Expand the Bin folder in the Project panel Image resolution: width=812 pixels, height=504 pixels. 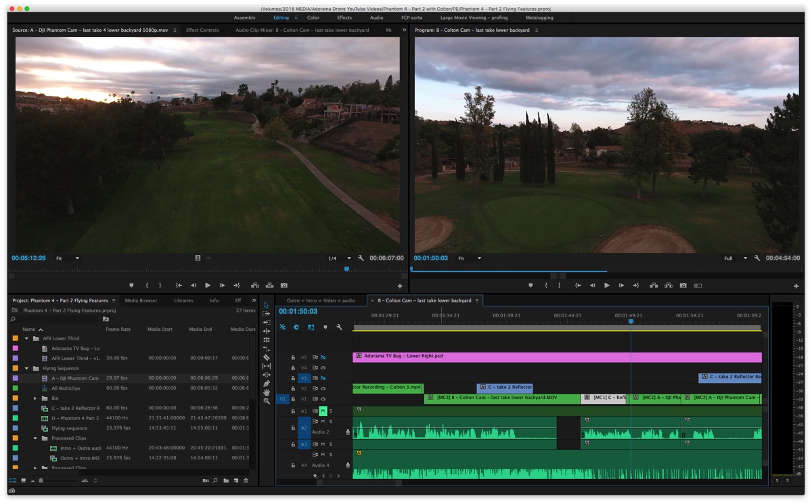click(x=35, y=398)
